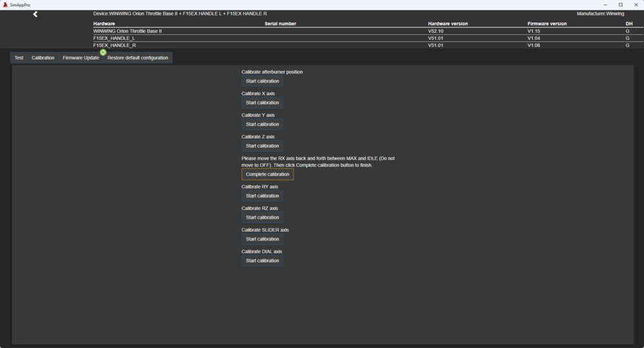Begin Y axis calibration
Screen dimensions: 644x348
(262, 124)
